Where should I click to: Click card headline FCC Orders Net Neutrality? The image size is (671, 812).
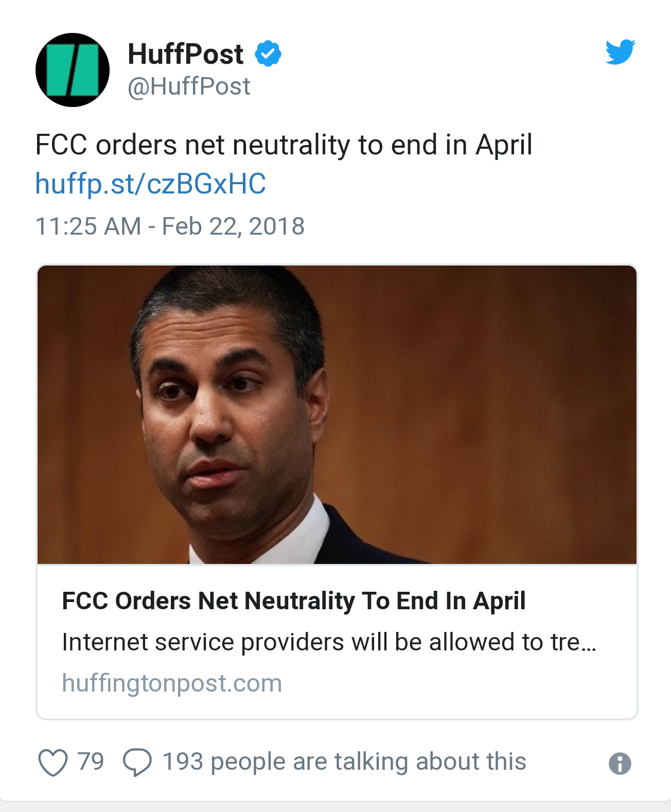pyautogui.click(x=294, y=601)
